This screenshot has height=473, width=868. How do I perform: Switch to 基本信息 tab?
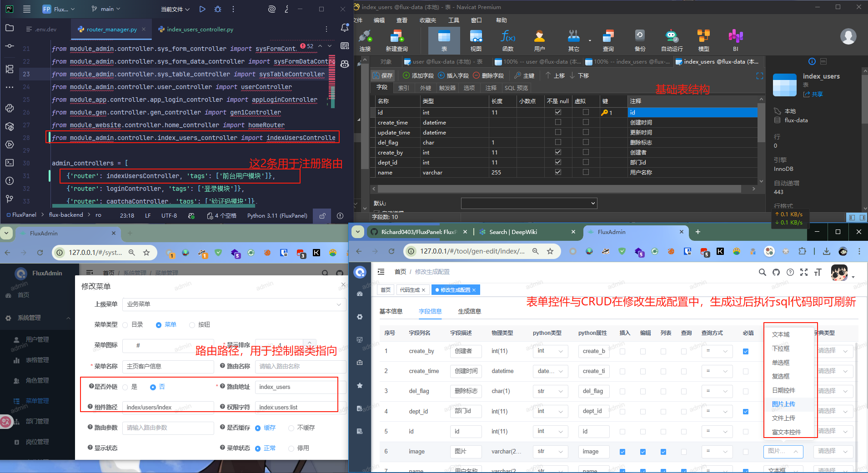click(391, 311)
